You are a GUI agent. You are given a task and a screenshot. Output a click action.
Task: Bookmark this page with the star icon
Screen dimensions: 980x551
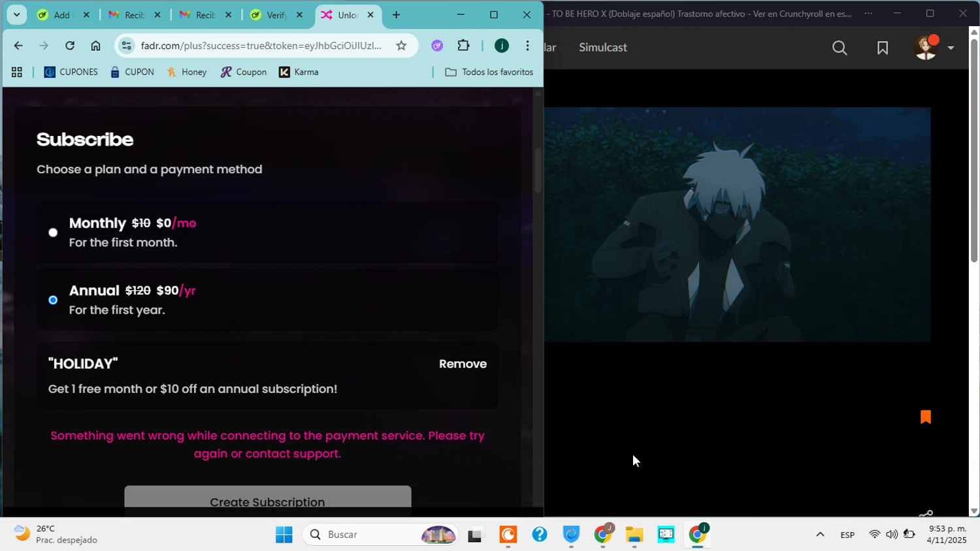coord(401,46)
